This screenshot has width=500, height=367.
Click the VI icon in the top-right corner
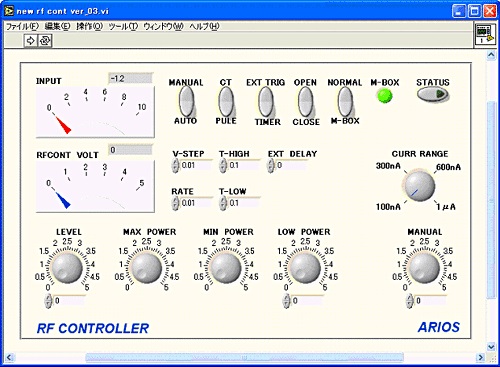coord(484,34)
